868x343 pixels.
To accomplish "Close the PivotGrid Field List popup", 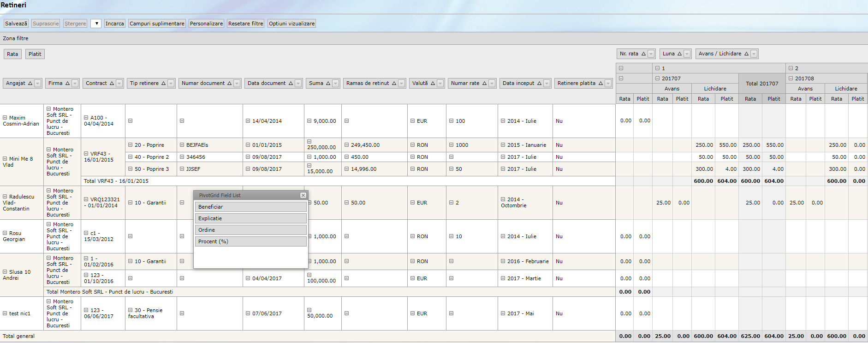I will click(303, 195).
